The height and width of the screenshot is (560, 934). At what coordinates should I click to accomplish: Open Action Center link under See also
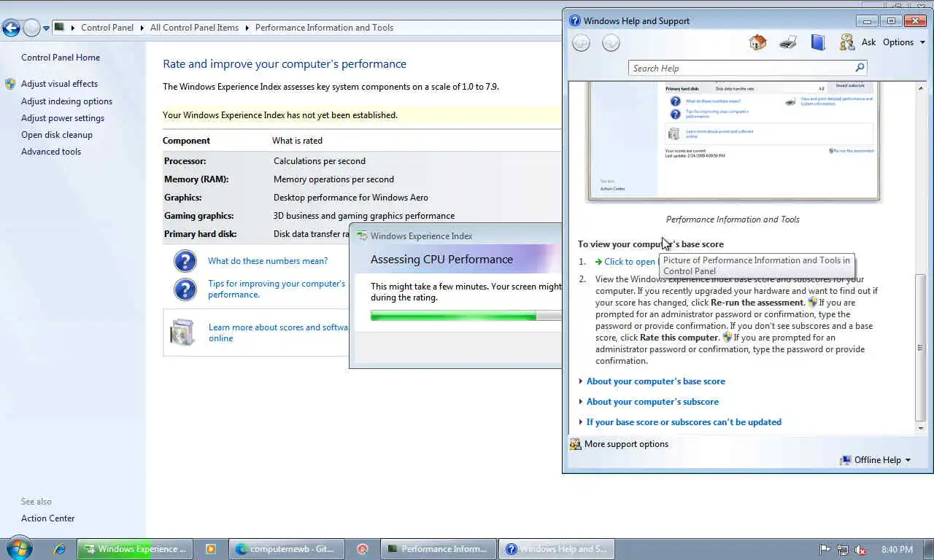coord(48,518)
